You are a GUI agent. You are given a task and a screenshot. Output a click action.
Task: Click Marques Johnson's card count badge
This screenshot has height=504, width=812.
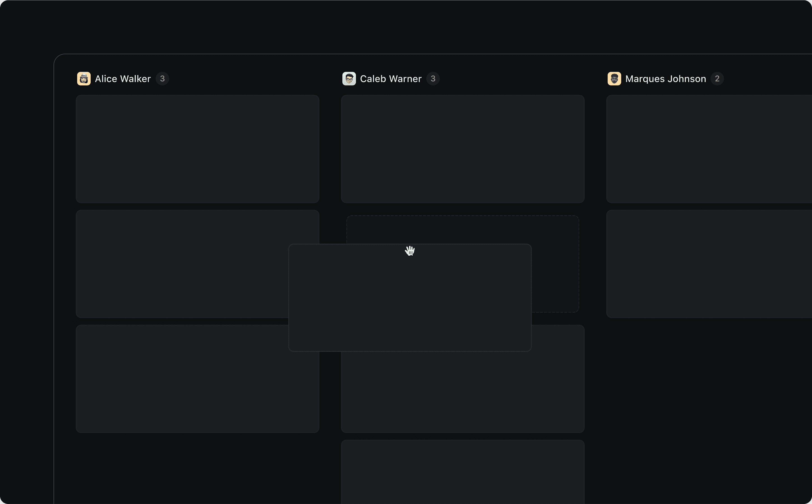tap(717, 79)
